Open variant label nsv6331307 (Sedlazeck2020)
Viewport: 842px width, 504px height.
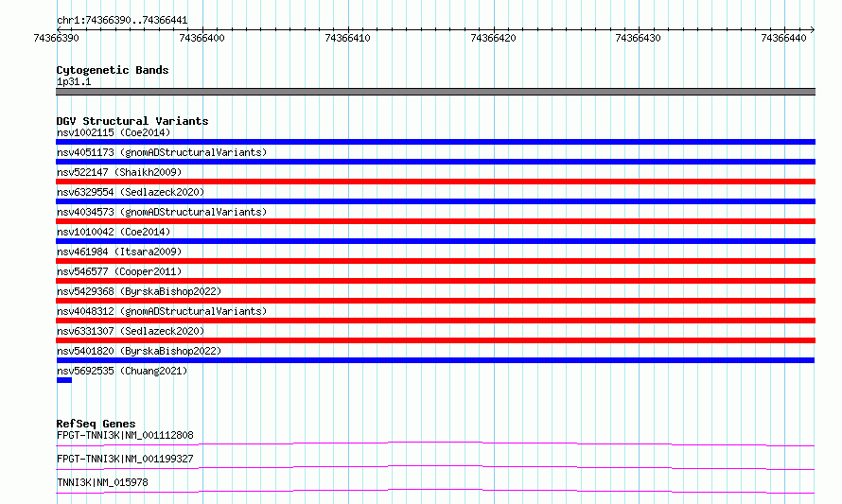click(x=131, y=331)
